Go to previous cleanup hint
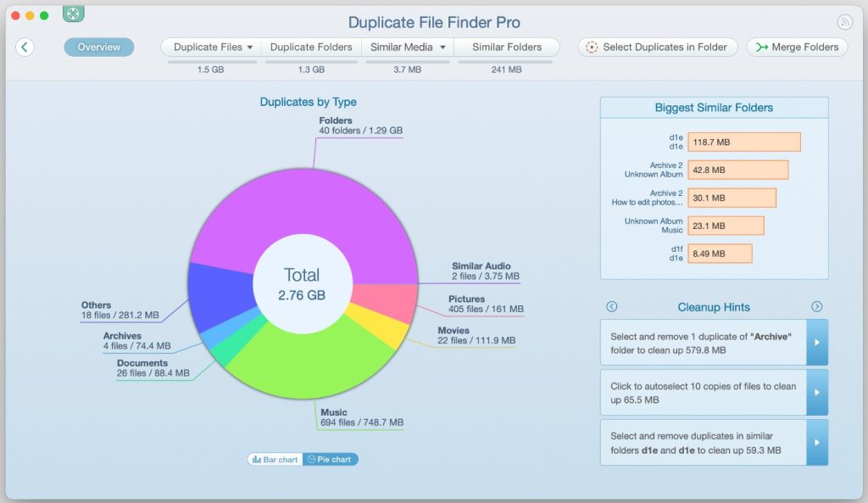Screen dimensions: 868x503 611,306
